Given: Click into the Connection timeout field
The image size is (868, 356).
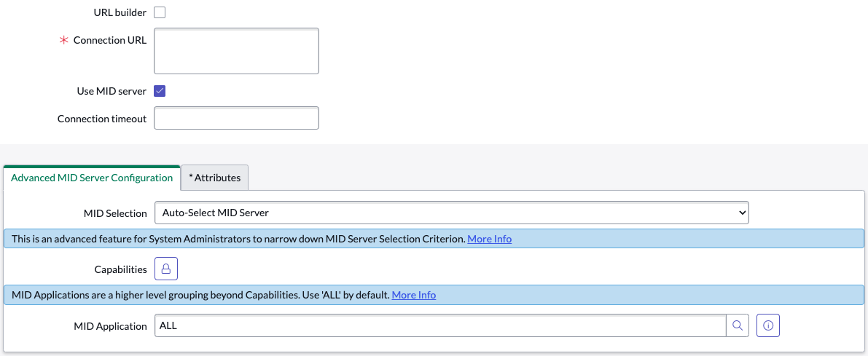Looking at the screenshot, I should [x=236, y=118].
